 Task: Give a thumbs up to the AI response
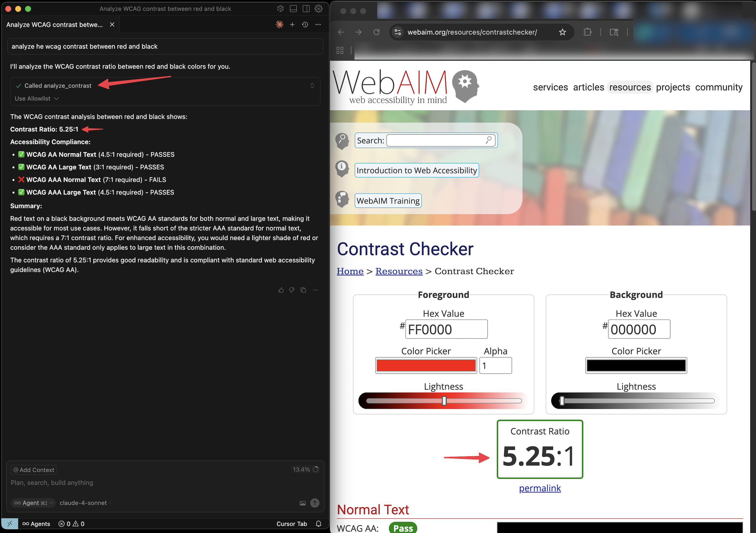281,290
